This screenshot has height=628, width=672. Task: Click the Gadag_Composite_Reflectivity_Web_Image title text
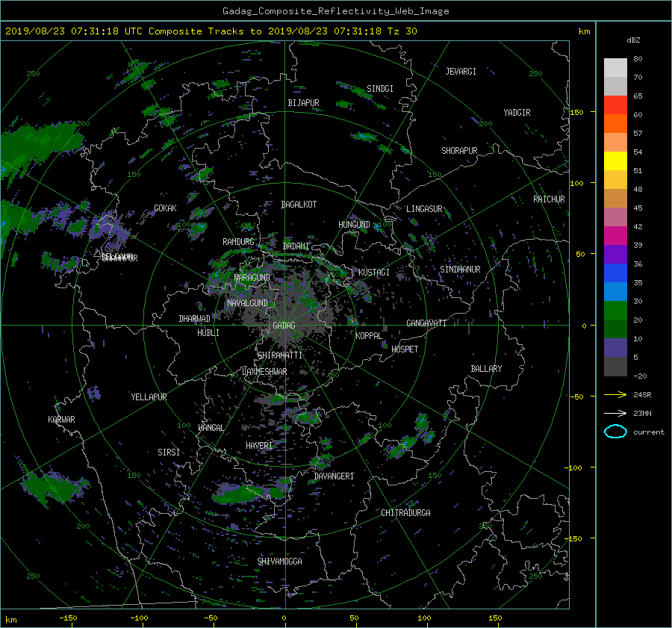click(x=335, y=11)
